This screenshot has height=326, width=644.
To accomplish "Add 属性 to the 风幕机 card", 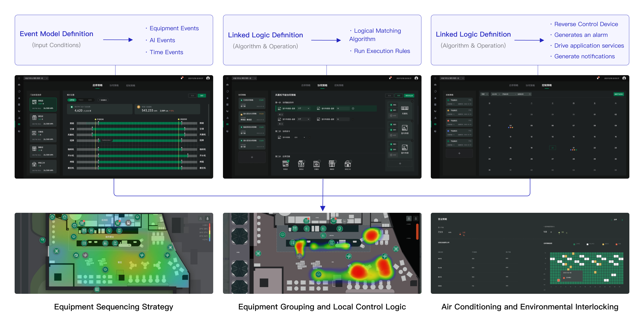I will [x=391, y=105].
